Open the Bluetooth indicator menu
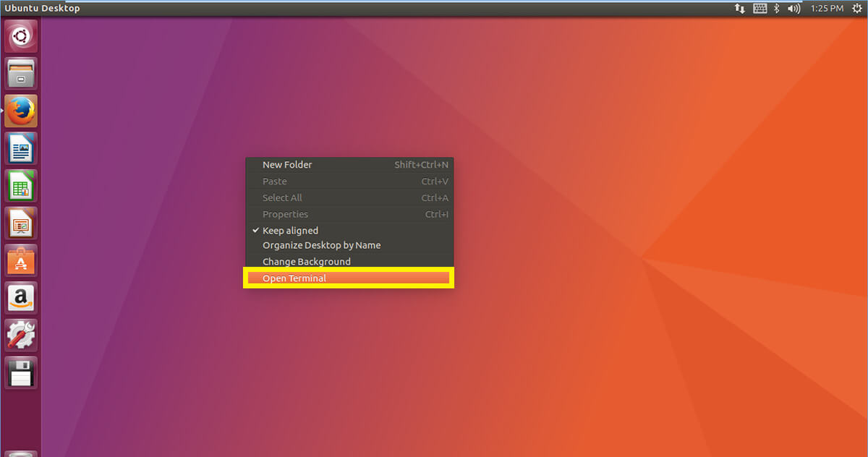 [x=778, y=8]
